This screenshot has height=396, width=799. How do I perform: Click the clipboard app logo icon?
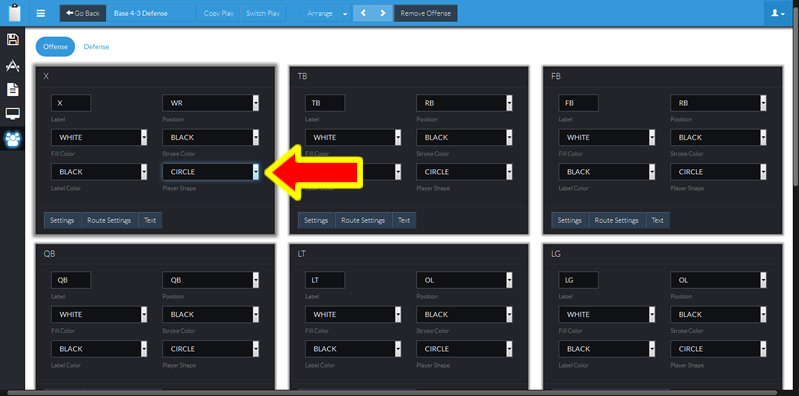pyautogui.click(x=15, y=13)
